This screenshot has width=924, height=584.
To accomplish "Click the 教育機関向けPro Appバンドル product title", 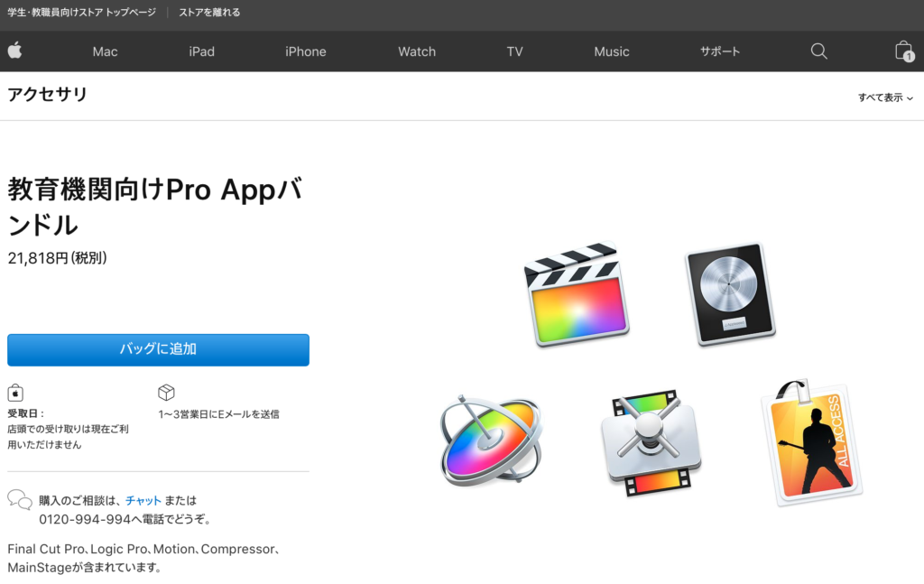I will (x=155, y=207).
